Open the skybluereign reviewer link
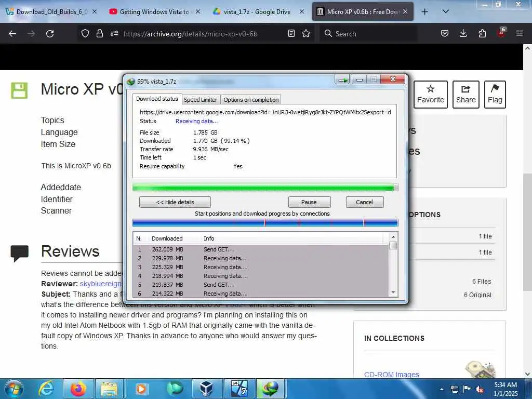The image size is (532, 399). click(101, 284)
